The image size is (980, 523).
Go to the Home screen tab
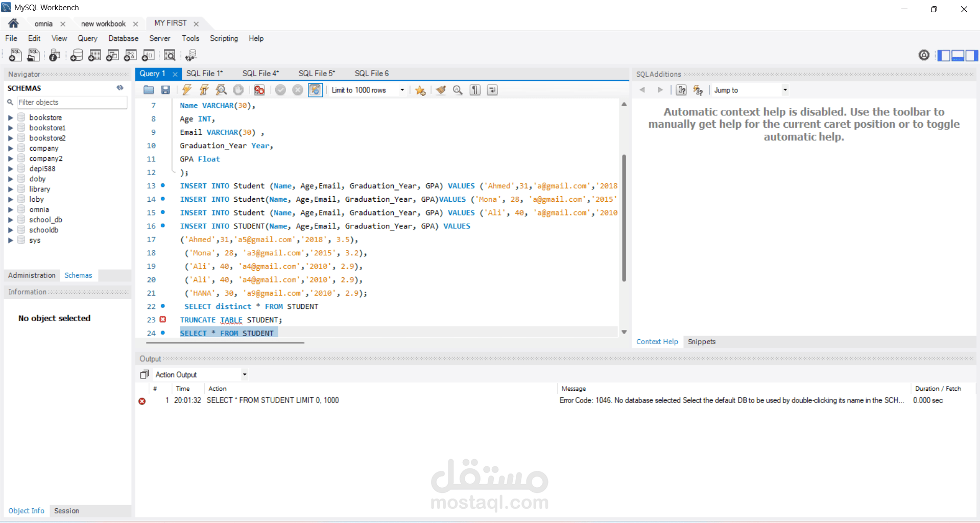point(13,23)
